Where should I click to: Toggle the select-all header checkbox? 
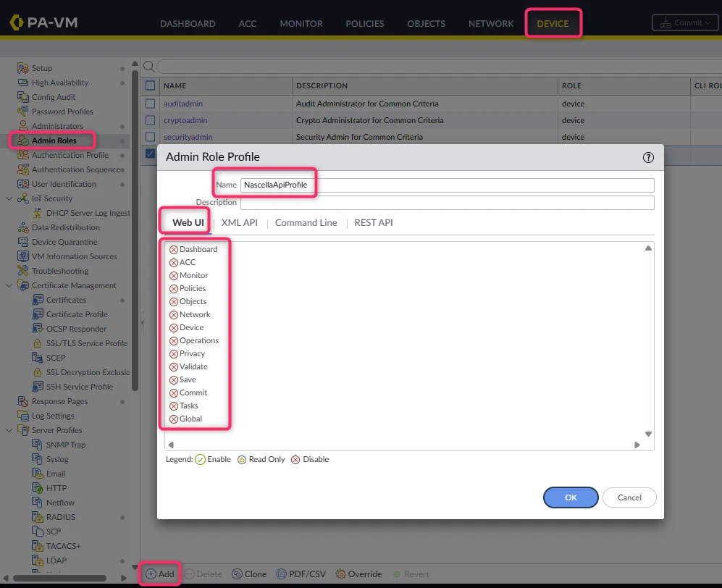(x=150, y=85)
